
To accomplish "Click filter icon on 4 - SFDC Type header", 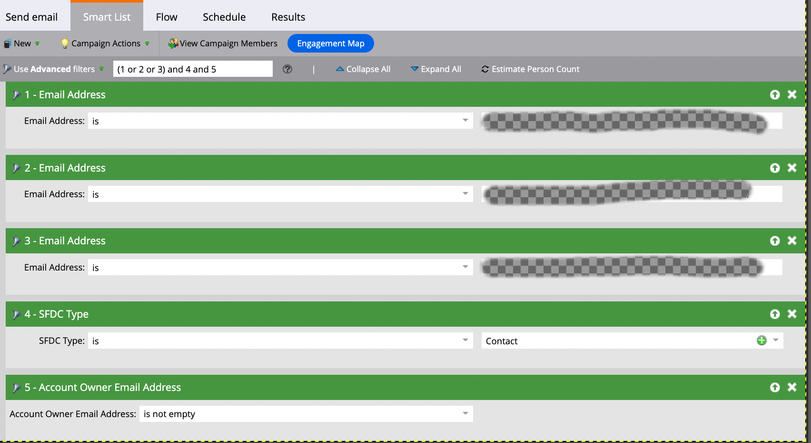I will pos(16,314).
